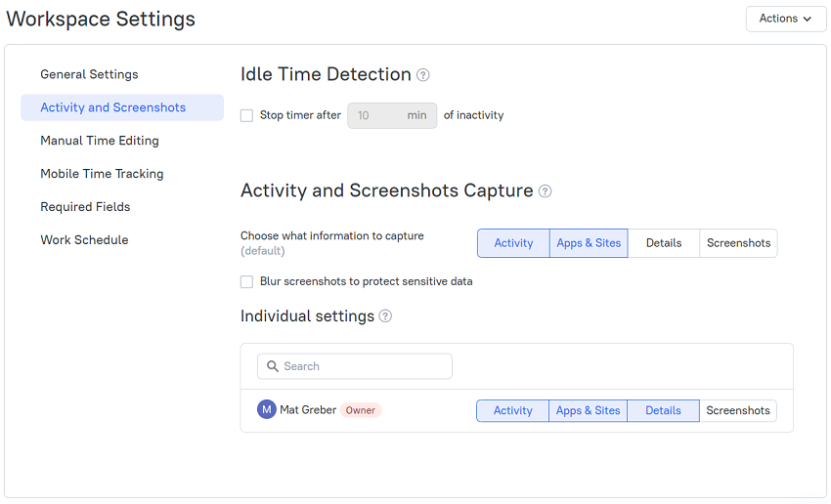Toggle Screenshots for Mat Greber
Viewport: 831px width, 504px height.
click(738, 410)
